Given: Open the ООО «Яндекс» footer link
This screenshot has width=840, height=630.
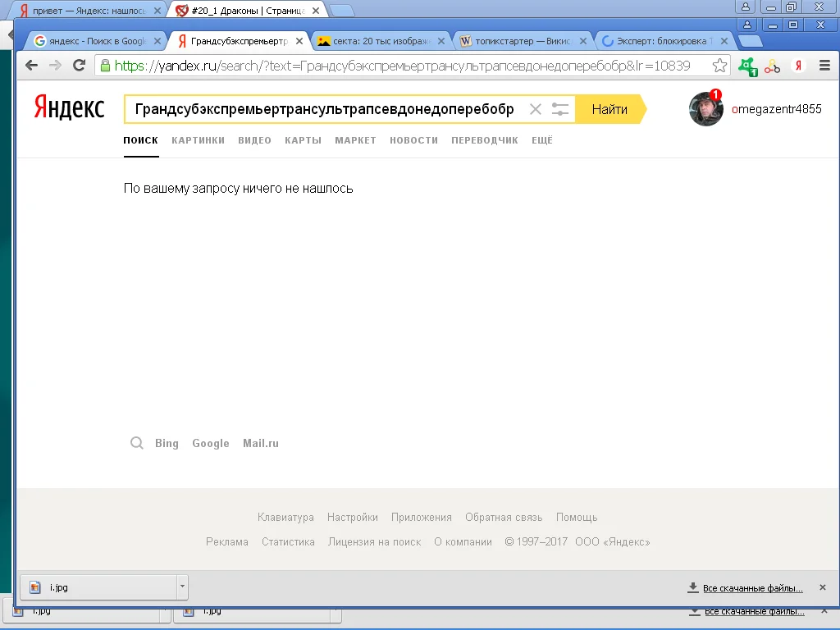Looking at the screenshot, I should coord(612,541).
